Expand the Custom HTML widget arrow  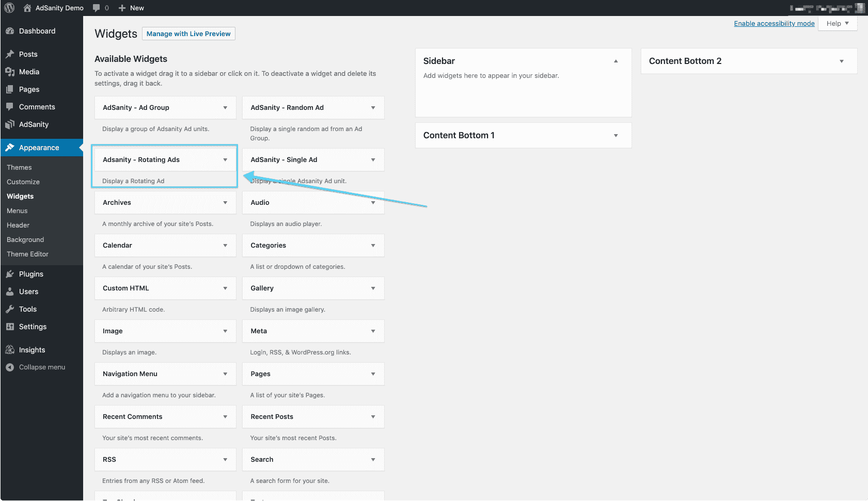(x=225, y=288)
